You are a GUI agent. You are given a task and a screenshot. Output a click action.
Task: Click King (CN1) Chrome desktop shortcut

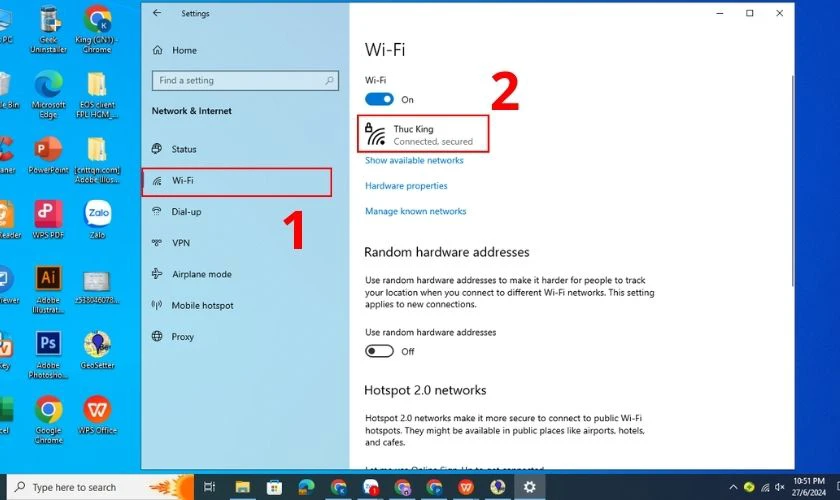click(97, 29)
